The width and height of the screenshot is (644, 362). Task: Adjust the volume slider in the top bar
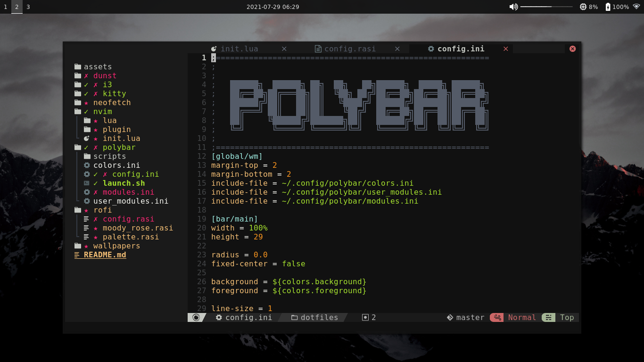(x=546, y=7)
